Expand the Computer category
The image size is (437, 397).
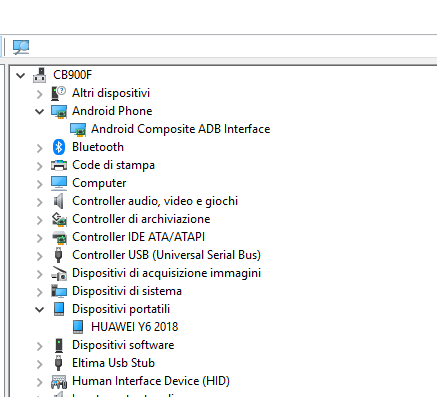click(40, 184)
